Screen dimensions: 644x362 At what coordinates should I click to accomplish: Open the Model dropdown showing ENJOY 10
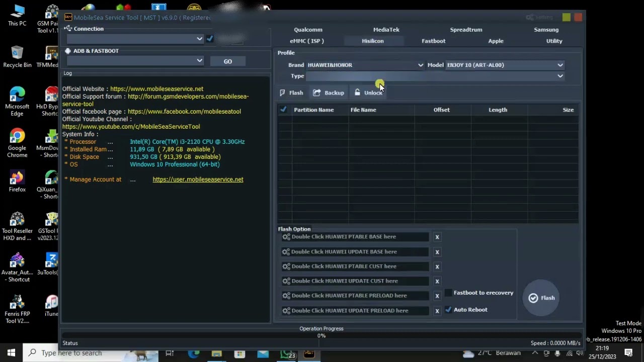(505, 65)
